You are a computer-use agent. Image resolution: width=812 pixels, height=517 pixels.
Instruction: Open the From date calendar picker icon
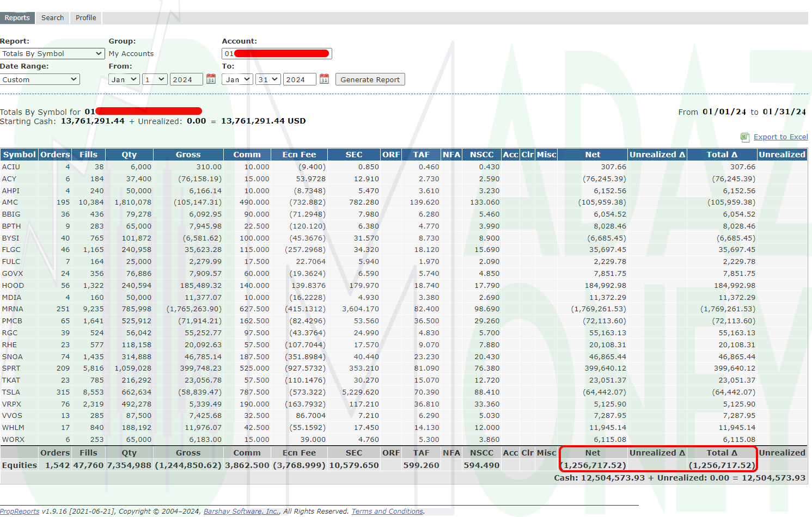click(211, 79)
